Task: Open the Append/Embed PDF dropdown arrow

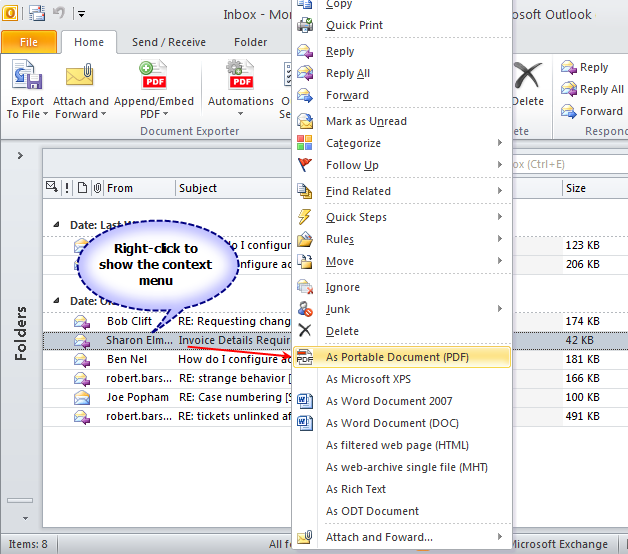Action: (165, 114)
